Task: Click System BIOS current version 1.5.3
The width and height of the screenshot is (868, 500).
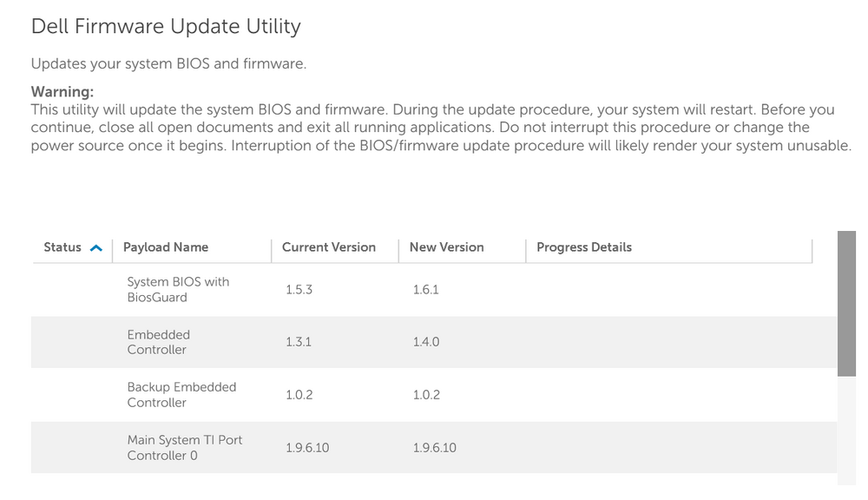Action: pyautogui.click(x=299, y=290)
